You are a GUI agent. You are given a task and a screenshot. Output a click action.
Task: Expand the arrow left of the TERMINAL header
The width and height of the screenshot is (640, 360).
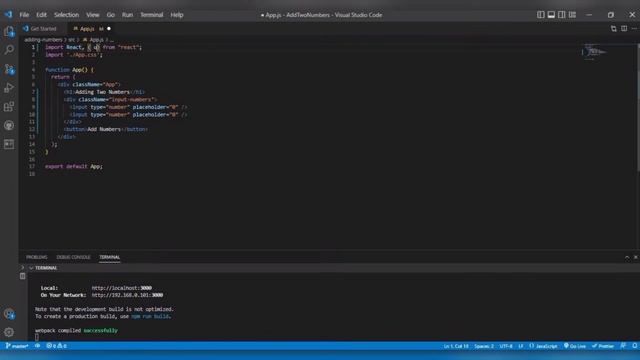click(22, 268)
